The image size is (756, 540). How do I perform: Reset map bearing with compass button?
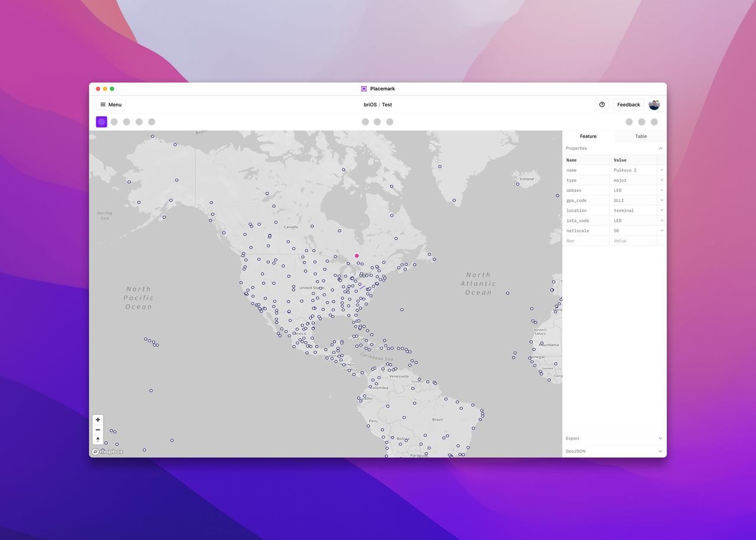point(98,439)
